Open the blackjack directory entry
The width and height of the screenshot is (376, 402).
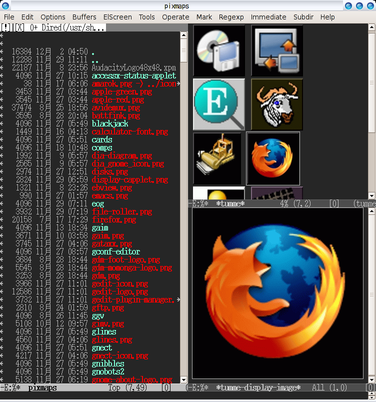(x=110, y=124)
